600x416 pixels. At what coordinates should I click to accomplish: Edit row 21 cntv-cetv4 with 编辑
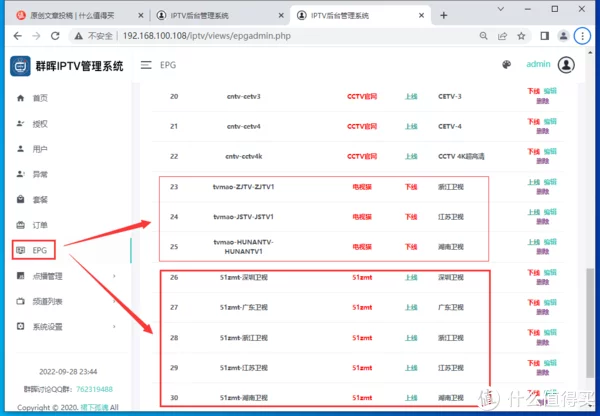(x=550, y=121)
